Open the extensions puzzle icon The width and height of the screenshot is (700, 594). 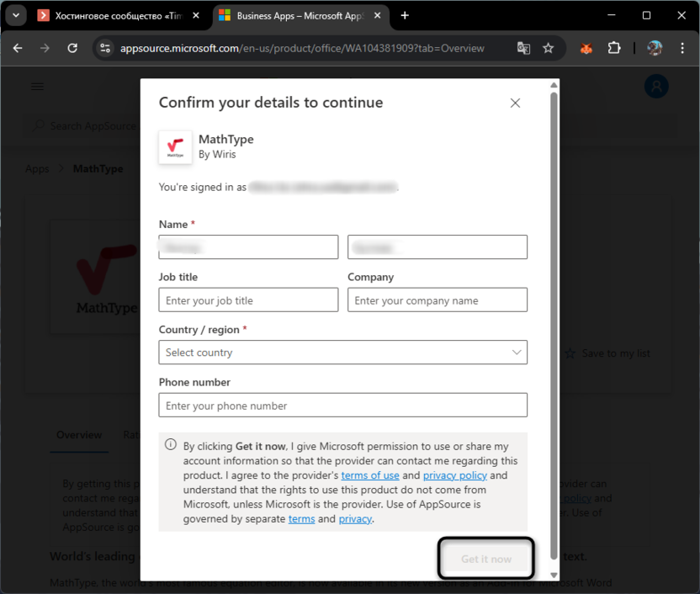click(614, 48)
